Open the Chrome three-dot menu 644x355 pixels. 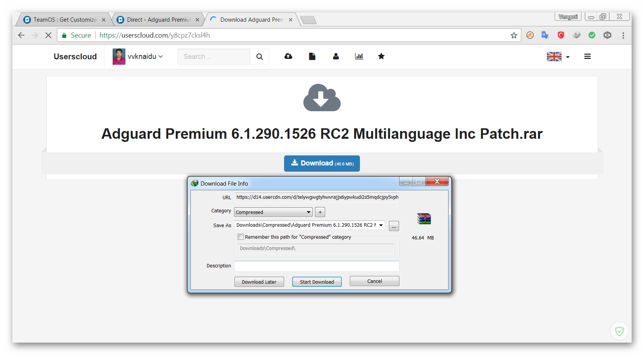(623, 35)
